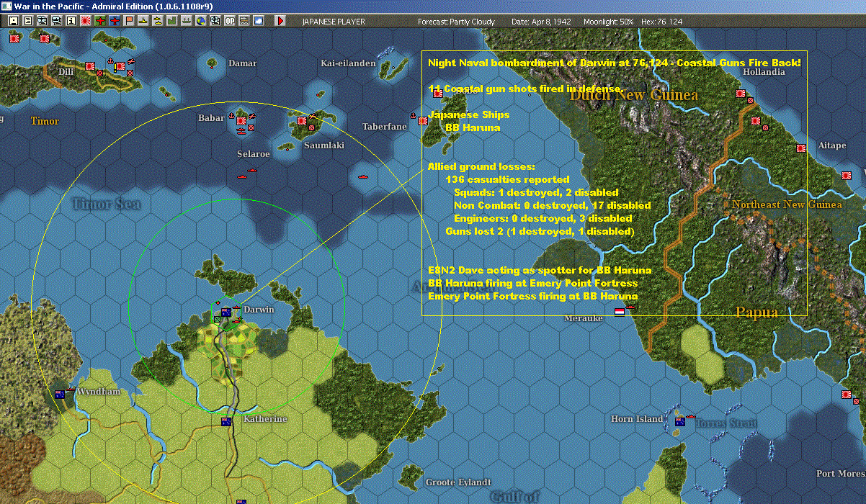Click the orange flag toolbar icon

click(130, 21)
